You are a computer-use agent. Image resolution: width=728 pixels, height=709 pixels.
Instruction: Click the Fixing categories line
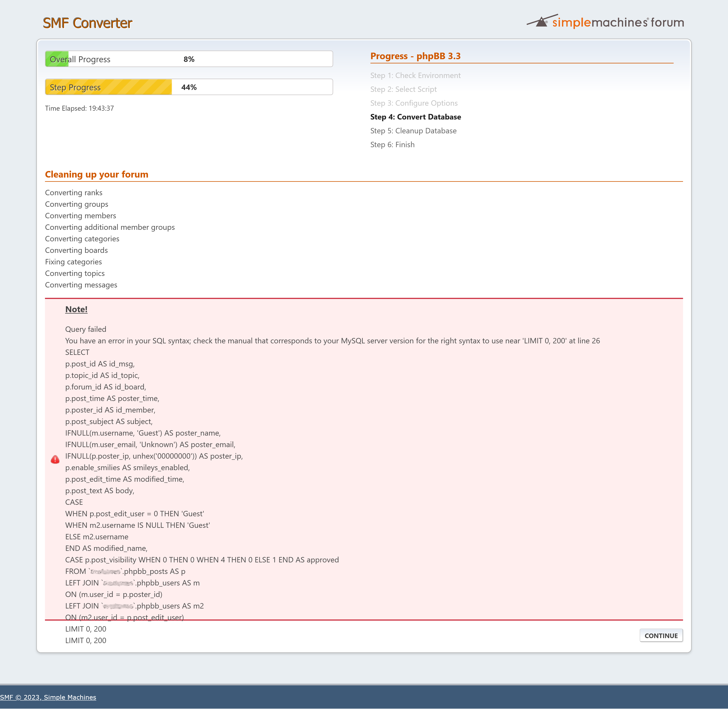(x=73, y=262)
